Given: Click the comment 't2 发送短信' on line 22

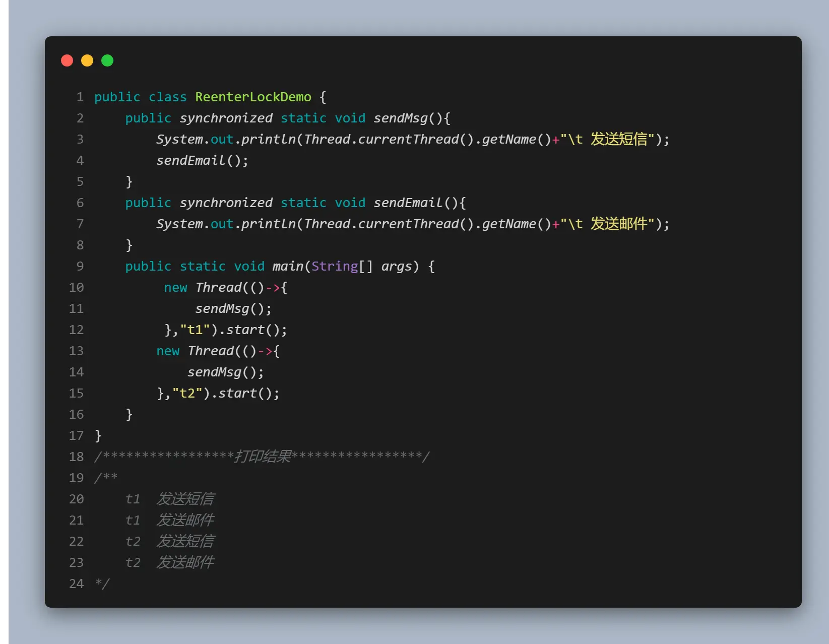Looking at the screenshot, I should [170, 541].
